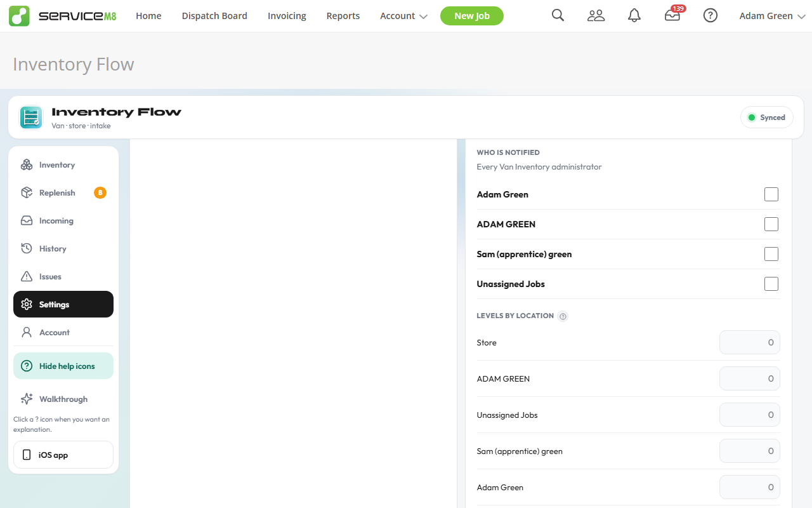812x508 pixels.
Task: Click the 'LEVELS BY LOCATION' heading text
Action: coord(515,316)
